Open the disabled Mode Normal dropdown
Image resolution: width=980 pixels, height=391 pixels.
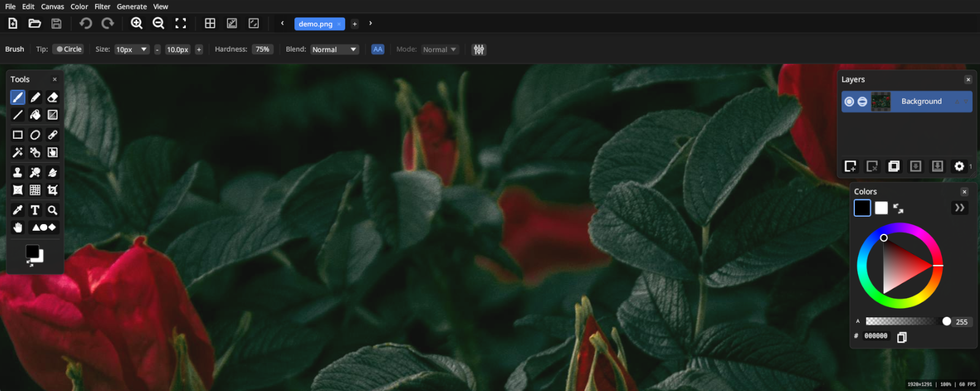tap(440, 50)
